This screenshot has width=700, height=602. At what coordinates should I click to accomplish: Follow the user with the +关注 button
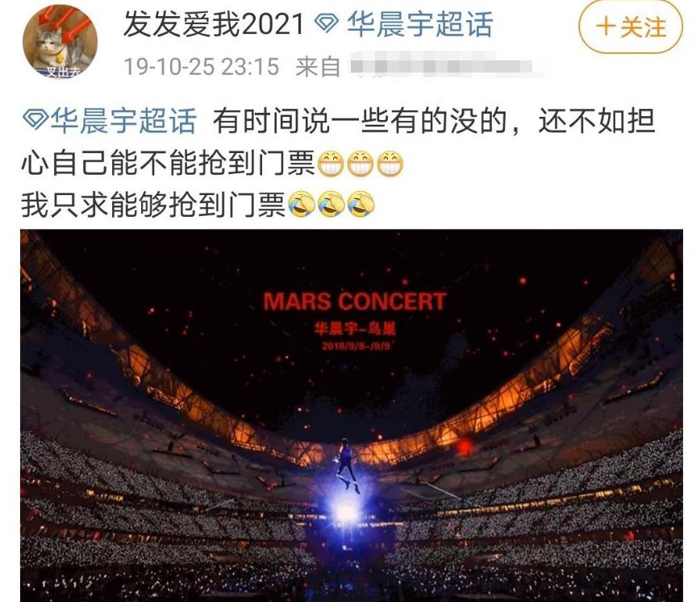pos(631,27)
